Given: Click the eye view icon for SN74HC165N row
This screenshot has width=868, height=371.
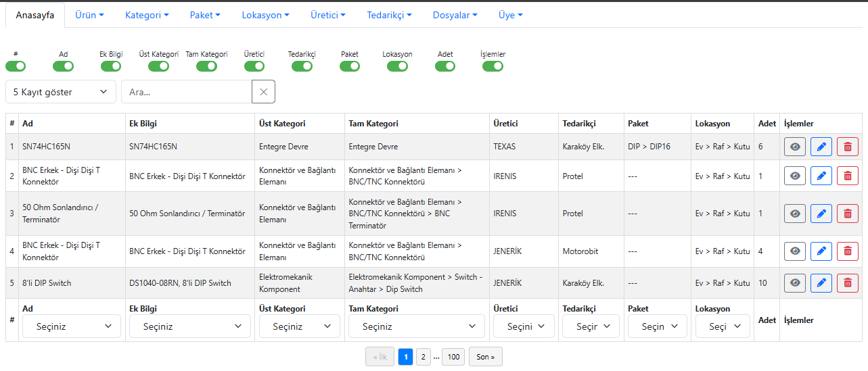Looking at the screenshot, I should (795, 147).
